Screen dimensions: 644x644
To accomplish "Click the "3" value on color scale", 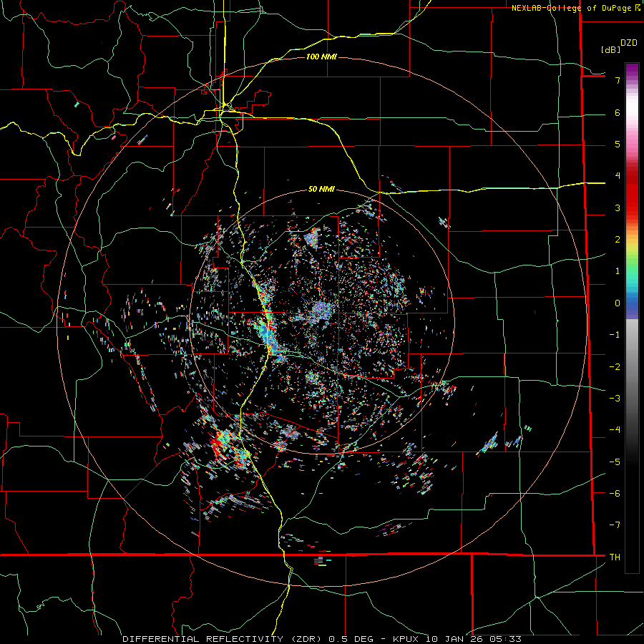I will point(618,208).
